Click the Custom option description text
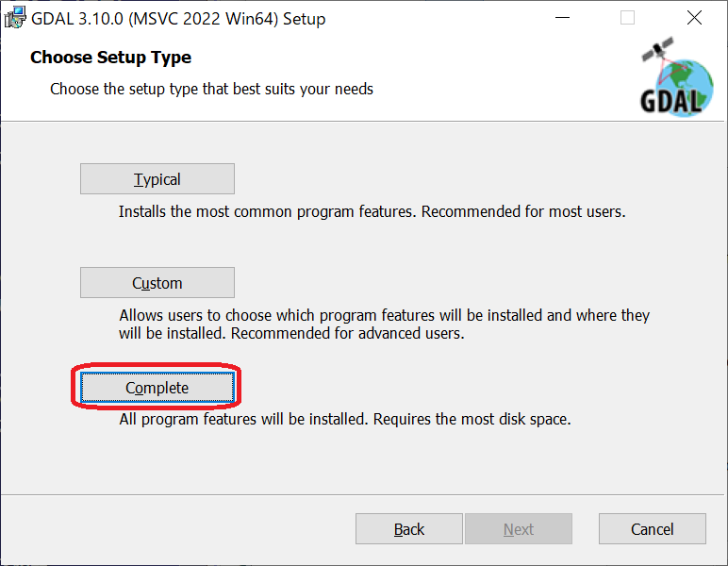Screen dimensions: 728x566 pos(384,324)
